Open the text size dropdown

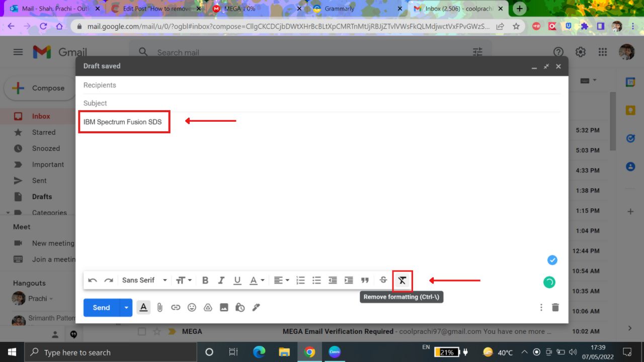184,281
